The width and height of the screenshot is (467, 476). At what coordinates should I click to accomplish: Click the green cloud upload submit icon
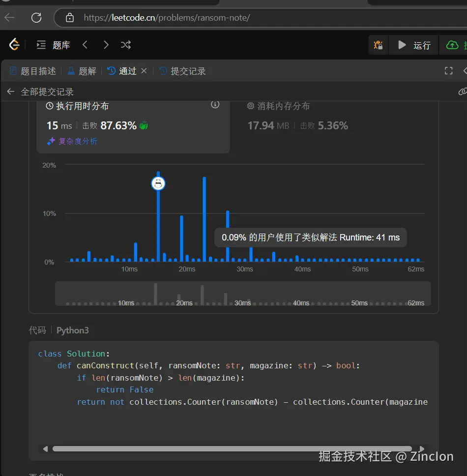[x=452, y=45]
